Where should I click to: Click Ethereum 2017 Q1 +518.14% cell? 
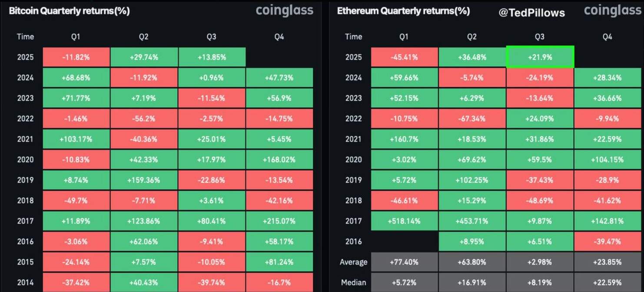(x=404, y=221)
